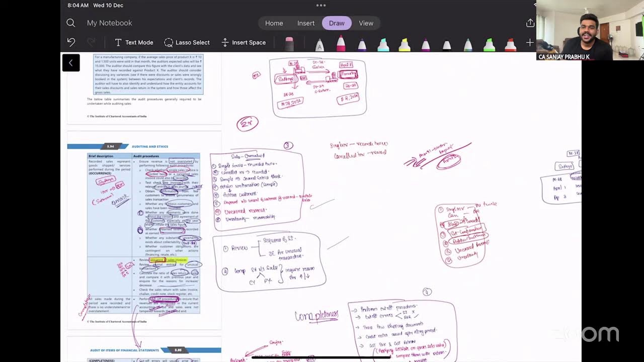Activate the Lasso Select tool

(187, 43)
